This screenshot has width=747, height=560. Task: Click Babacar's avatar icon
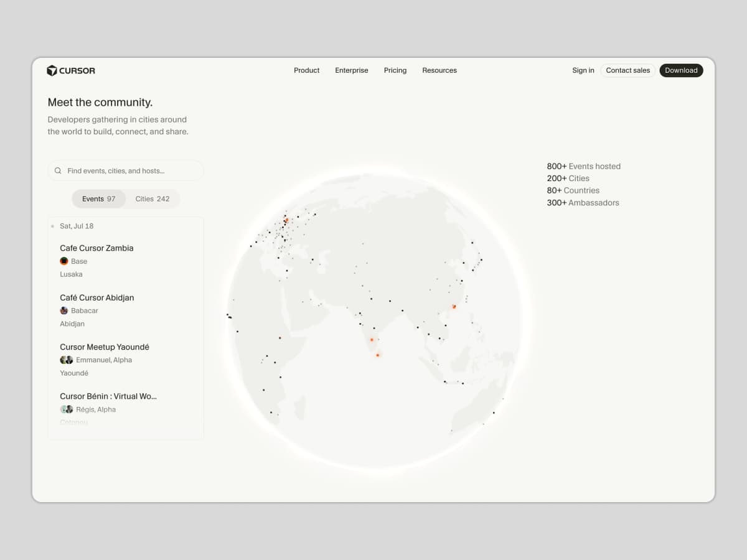(x=63, y=310)
